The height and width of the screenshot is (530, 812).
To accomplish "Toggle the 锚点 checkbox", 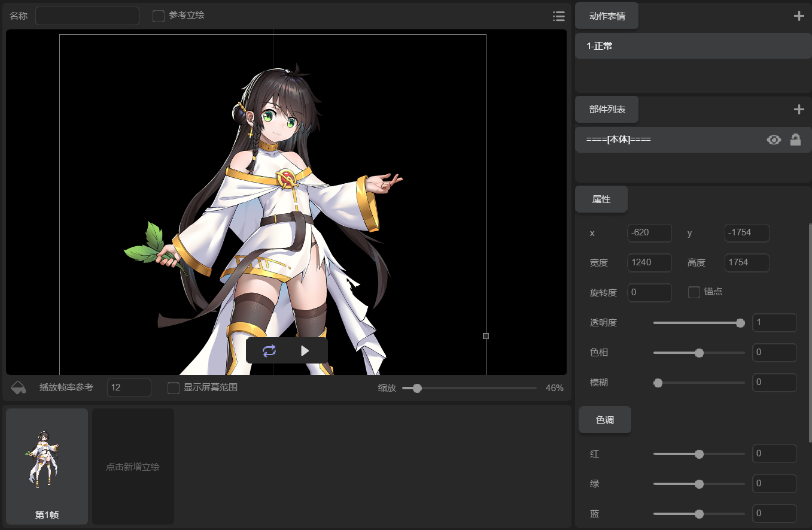I will pyautogui.click(x=694, y=292).
